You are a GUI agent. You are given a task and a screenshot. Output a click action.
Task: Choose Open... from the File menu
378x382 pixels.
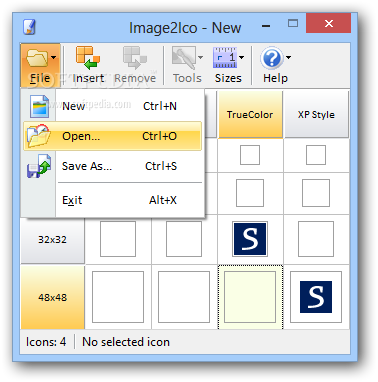[113, 136]
